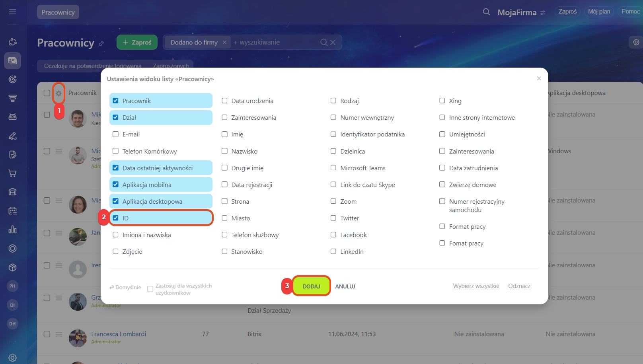Open settings gear at sidebar bottom
This screenshot has width=643, height=364.
(13, 358)
